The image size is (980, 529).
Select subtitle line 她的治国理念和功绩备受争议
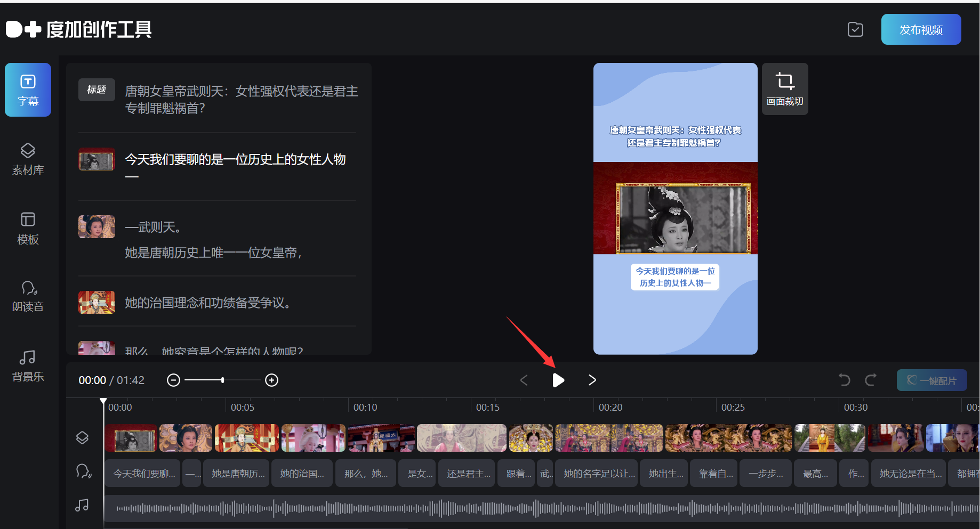207,303
